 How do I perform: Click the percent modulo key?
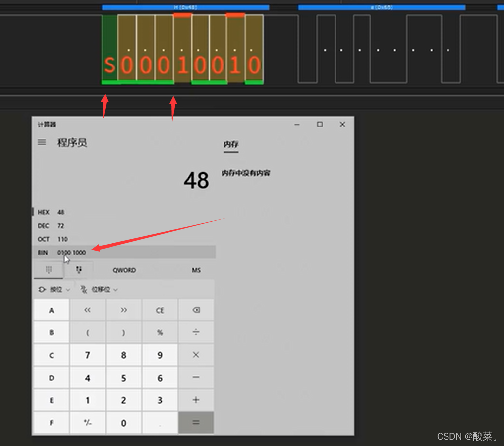[160, 332]
